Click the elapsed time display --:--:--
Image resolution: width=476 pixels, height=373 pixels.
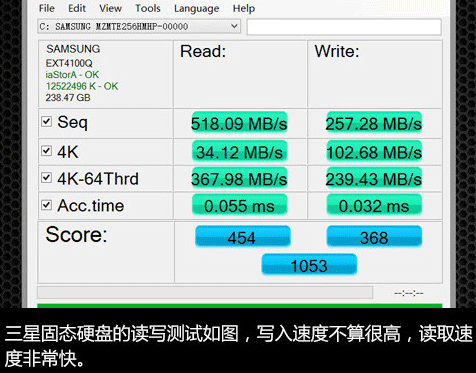[x=409, y=293]
